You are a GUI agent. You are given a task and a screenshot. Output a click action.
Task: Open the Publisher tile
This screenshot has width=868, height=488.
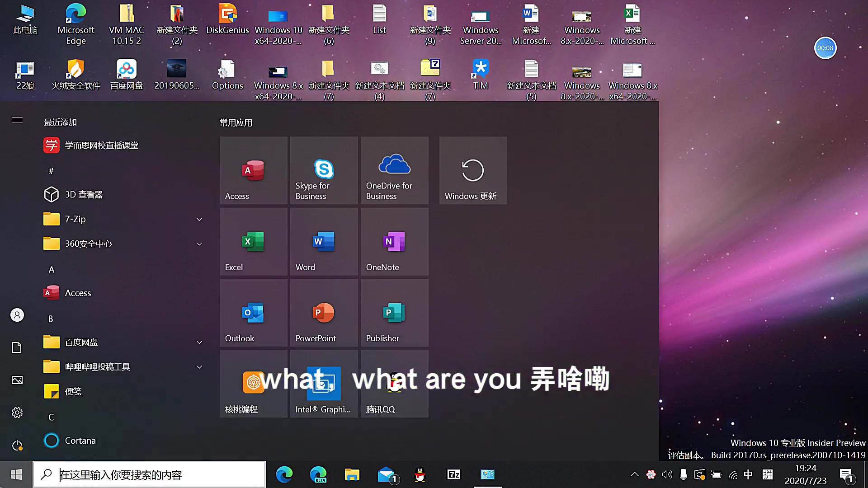pos(394,312)
